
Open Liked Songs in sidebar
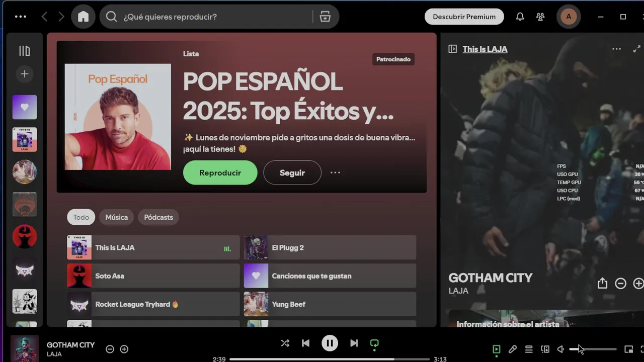pyautogui.click(x=25, y=107)
